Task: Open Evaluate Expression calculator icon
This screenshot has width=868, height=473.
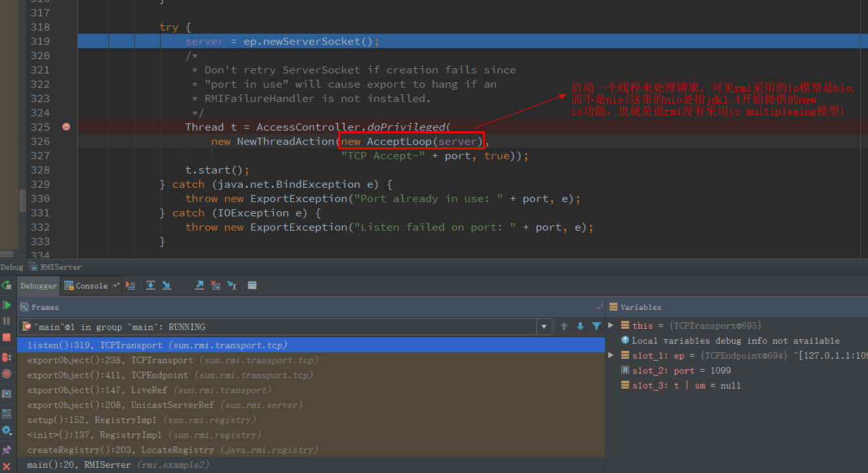Action: point(253,285)
